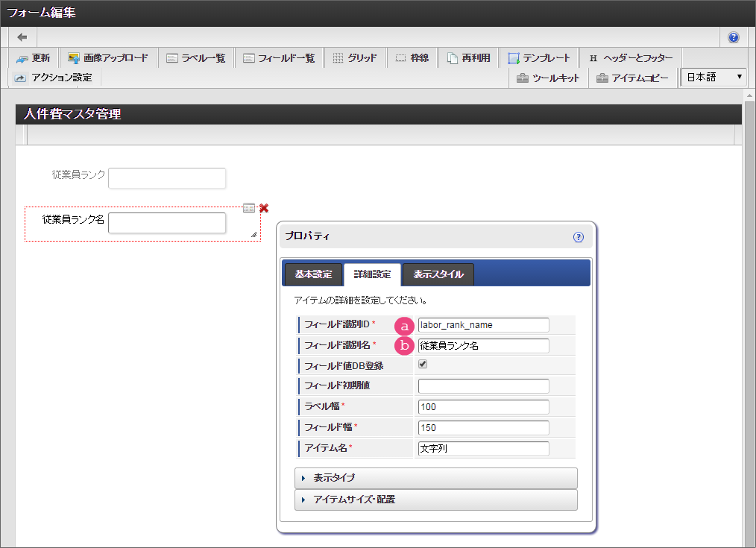This screenshot has width=756, height=548.
Task: Switch to the 基本設定 tab
Action: pyautogui.click(x=313, y=274)
